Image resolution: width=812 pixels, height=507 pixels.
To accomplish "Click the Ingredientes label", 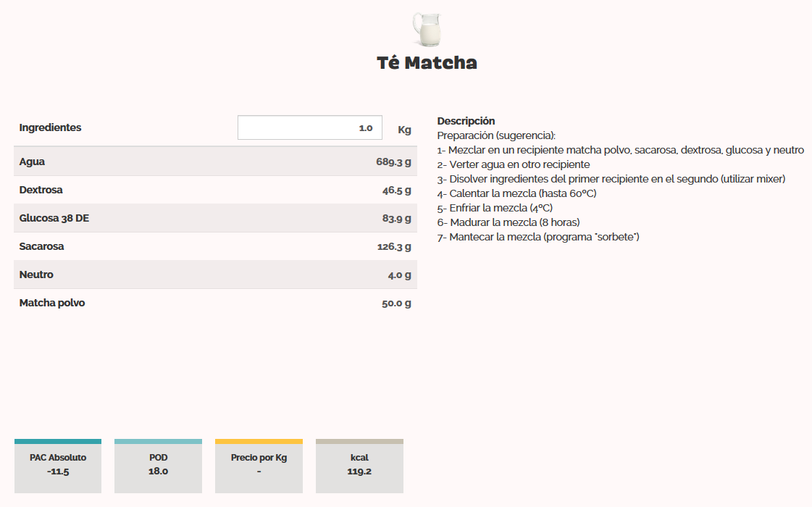I will point(49,127).
